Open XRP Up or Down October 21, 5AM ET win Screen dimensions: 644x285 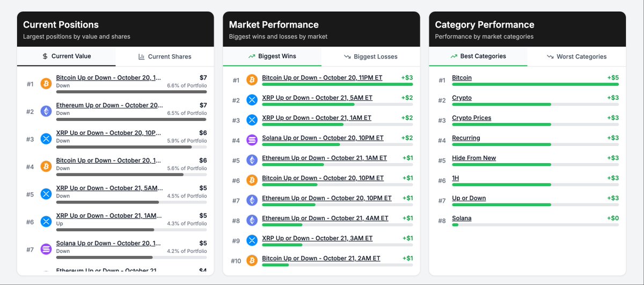click(x=317, y=98)
